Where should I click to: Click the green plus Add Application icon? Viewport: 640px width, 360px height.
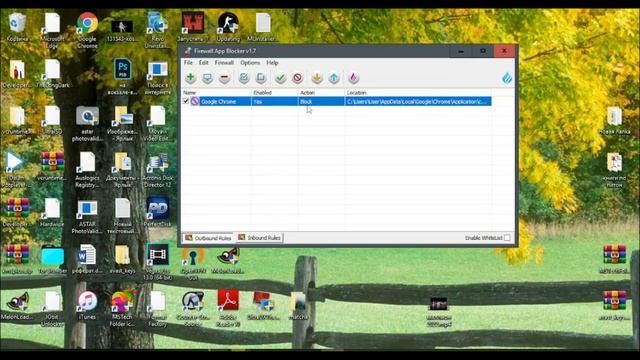pos(191,78)
